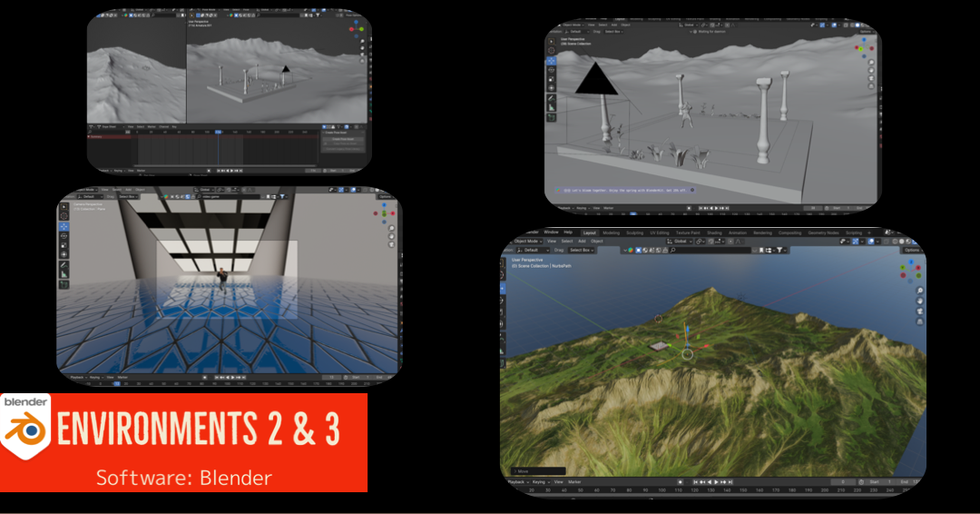Click the Start frame field in terrain timeline

[881, 481]
